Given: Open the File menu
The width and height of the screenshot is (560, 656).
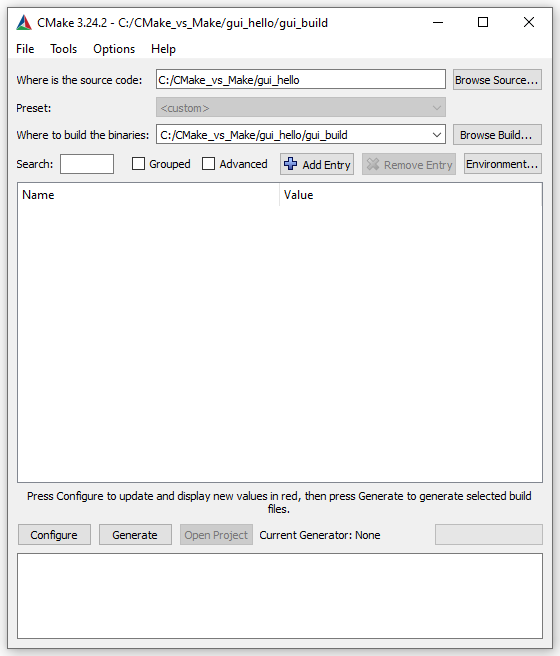Looking at the screenshot, I should pos(25,49).
